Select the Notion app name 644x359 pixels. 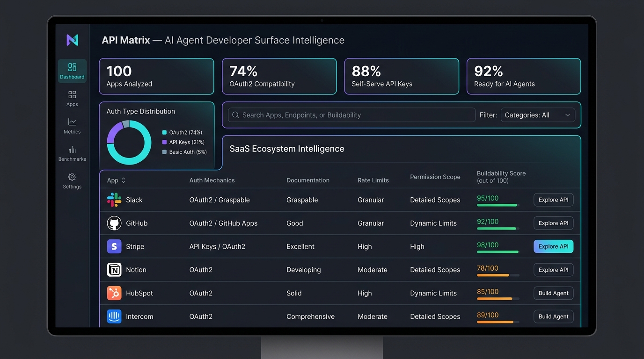136,270
